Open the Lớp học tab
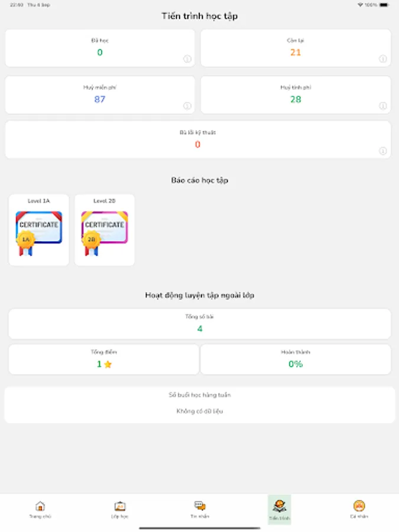This screenshot has height=532, width=399. pyautogui.click(x=119, y=509)
